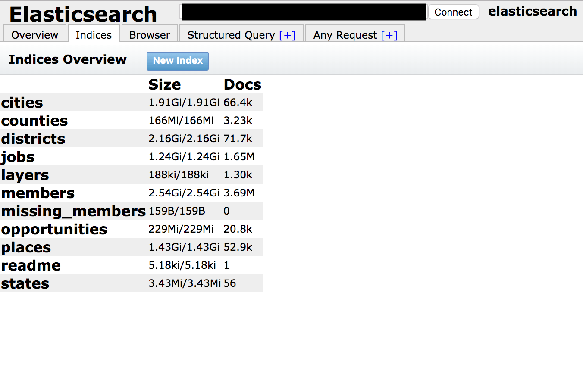Select the members index name
583x392 pixels.
tap(38, 193)
